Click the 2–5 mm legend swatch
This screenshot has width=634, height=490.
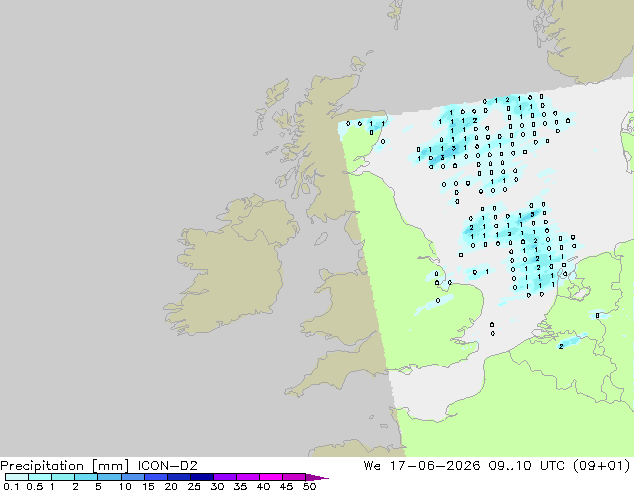(x=86, y=477)
